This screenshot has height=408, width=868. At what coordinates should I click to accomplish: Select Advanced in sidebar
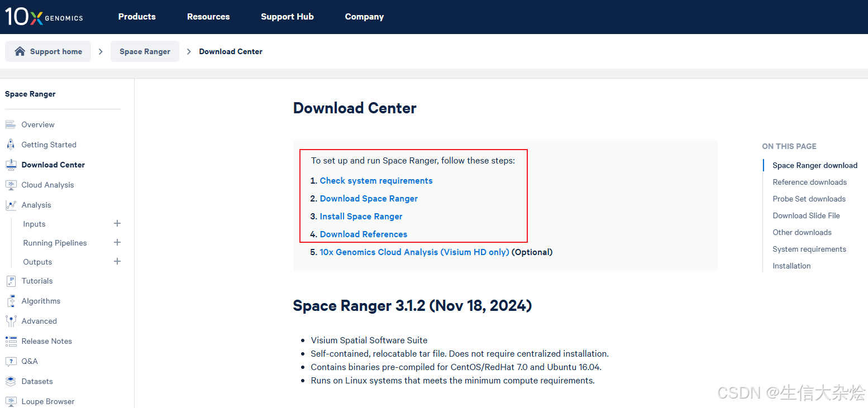click(39, 321)
